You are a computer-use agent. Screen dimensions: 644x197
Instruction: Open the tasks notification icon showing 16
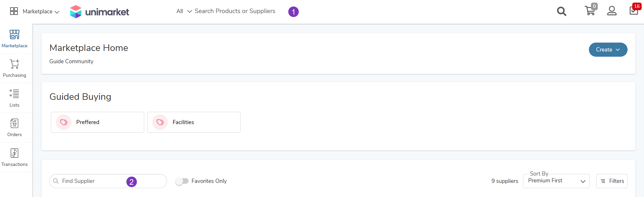click(634, 11)
